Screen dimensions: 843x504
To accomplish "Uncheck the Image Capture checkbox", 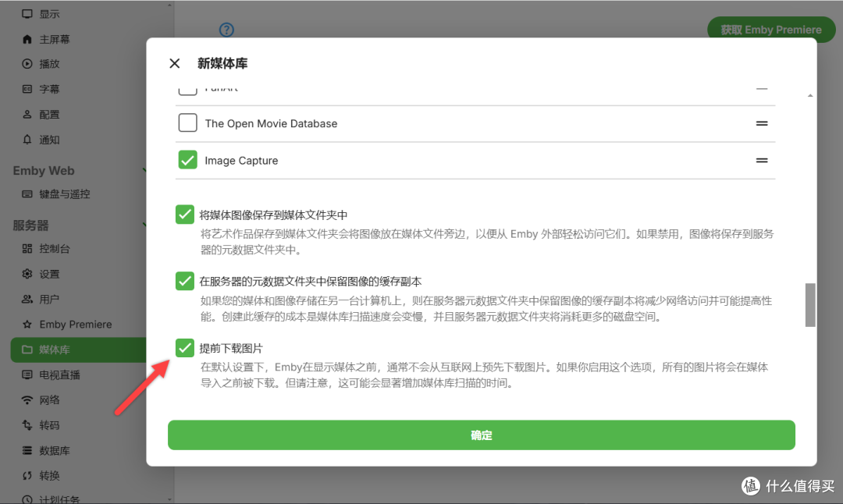I will click(x=187, y=160).
